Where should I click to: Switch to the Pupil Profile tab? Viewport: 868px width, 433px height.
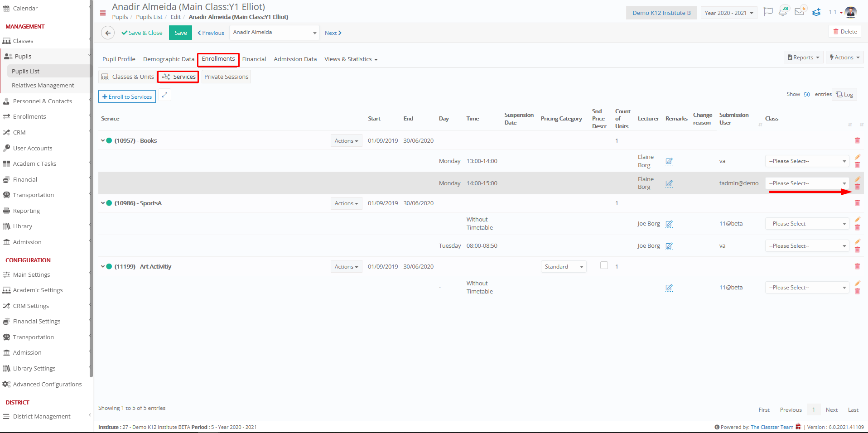[119, 59]
